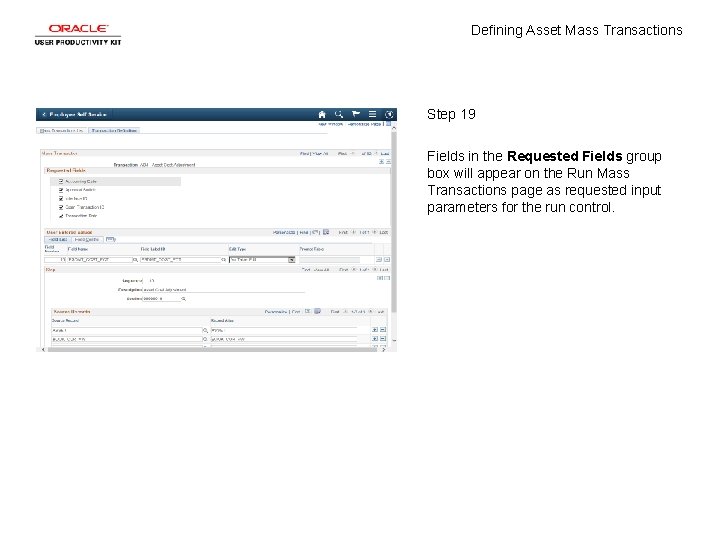Viewport: 720px width, 540px height.
Task: Delete the row in User Entered Values grid
Action: tap(387, 260)
